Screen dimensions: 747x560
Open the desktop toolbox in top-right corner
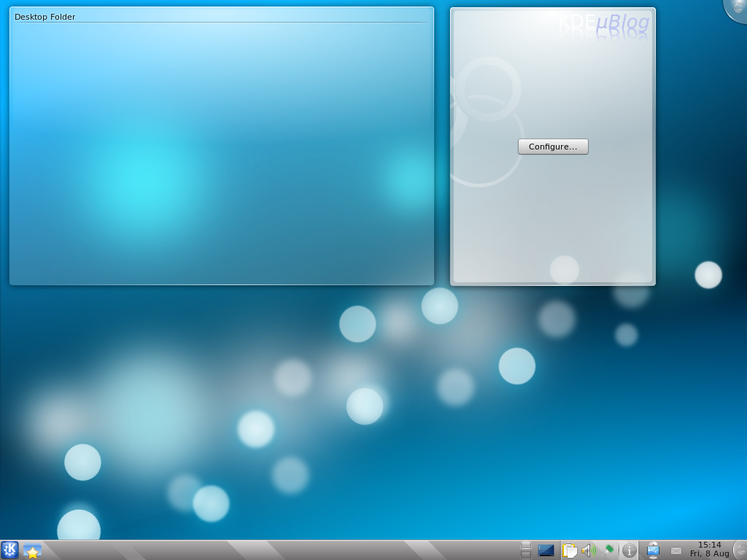pyautogui.click(x=738, y=7)
